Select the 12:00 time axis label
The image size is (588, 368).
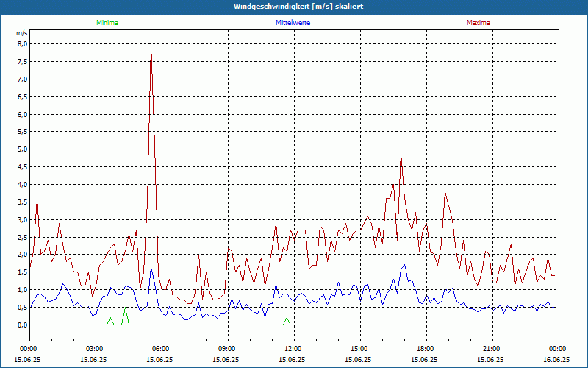(x=293, y=349)
